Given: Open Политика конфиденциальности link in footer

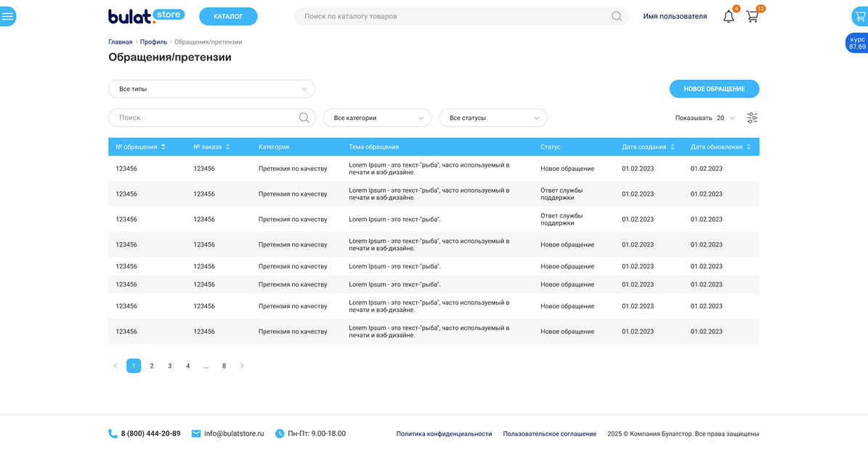Looking at the screenshot, I should point(444,434).
